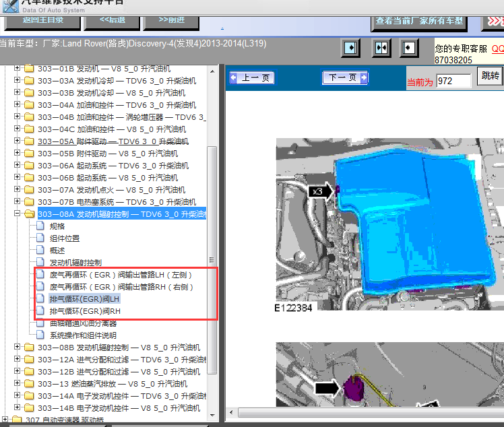Expand the 303-05A 附件驱动 TDV6 node
This screenshot has height=427, width=504.
coord(17,141)
